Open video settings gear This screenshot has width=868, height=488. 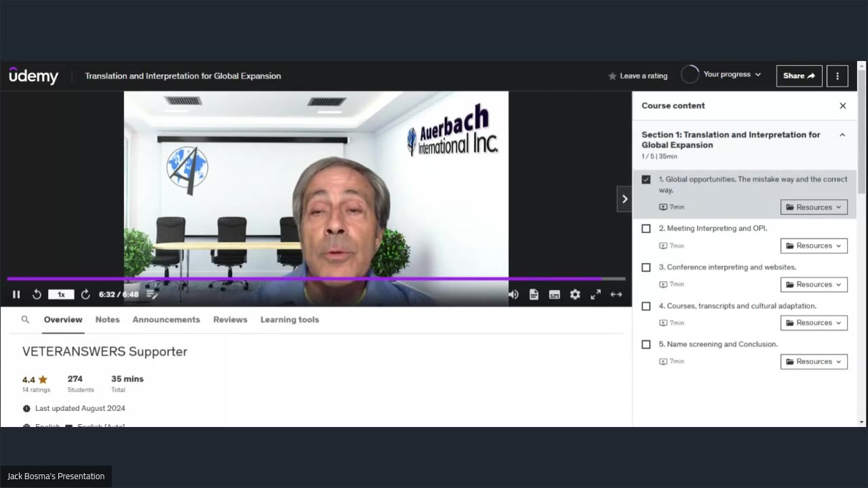(x=575, y=294)
